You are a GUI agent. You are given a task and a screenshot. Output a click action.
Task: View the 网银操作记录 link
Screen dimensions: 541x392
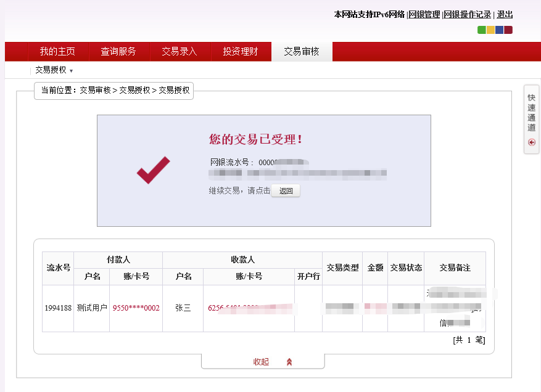(x=468, y=15)
